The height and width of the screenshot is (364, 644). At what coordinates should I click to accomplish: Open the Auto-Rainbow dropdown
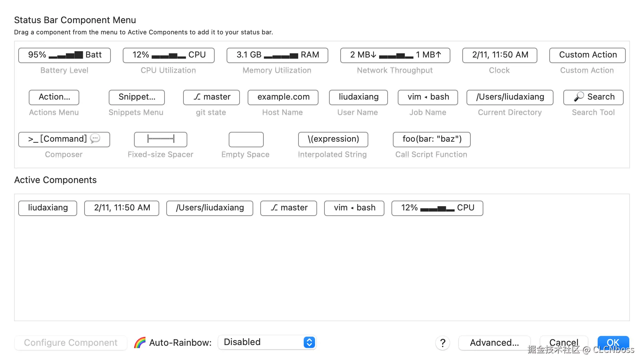267,342
